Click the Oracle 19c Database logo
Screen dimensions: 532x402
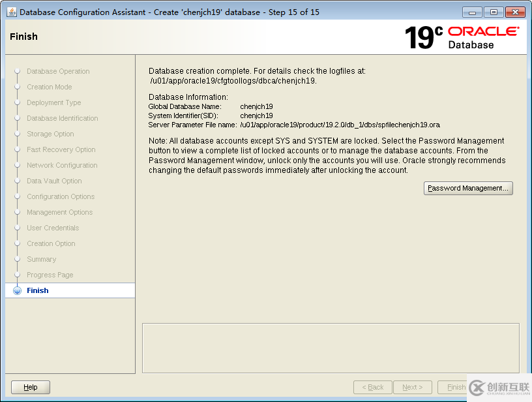point(462,37)
